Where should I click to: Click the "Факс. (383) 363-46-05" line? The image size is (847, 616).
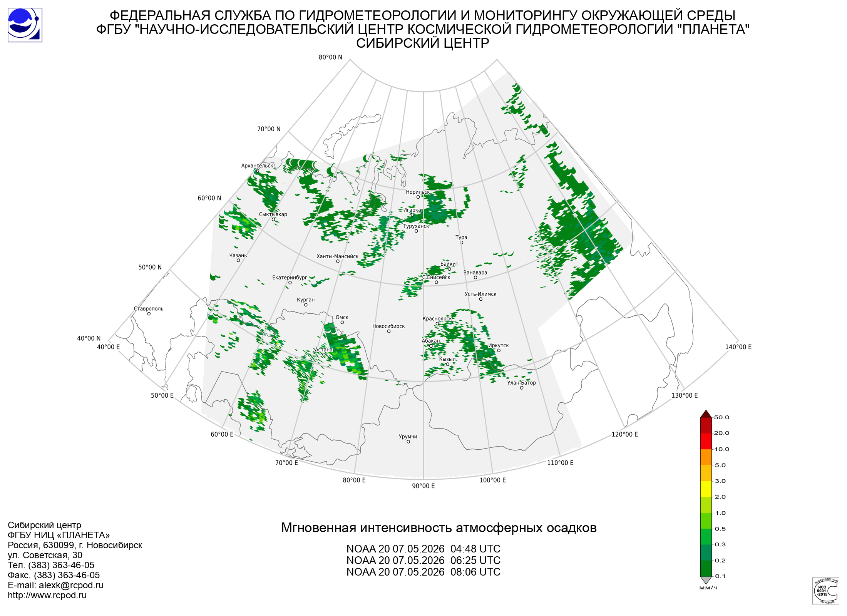pyautogui.click(x=54, y=575)
